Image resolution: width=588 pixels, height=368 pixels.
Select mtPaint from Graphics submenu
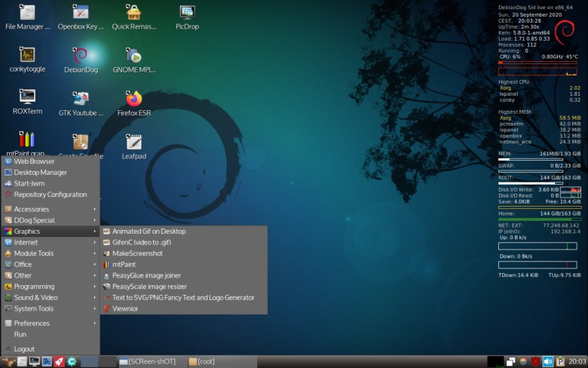[124, 265]
